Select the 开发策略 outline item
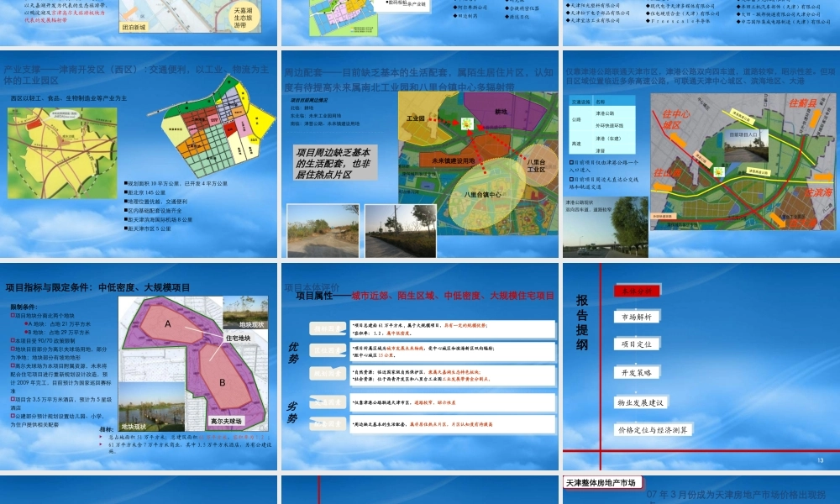The height and width of the screenshot is (504, 840). pos(637,372)
